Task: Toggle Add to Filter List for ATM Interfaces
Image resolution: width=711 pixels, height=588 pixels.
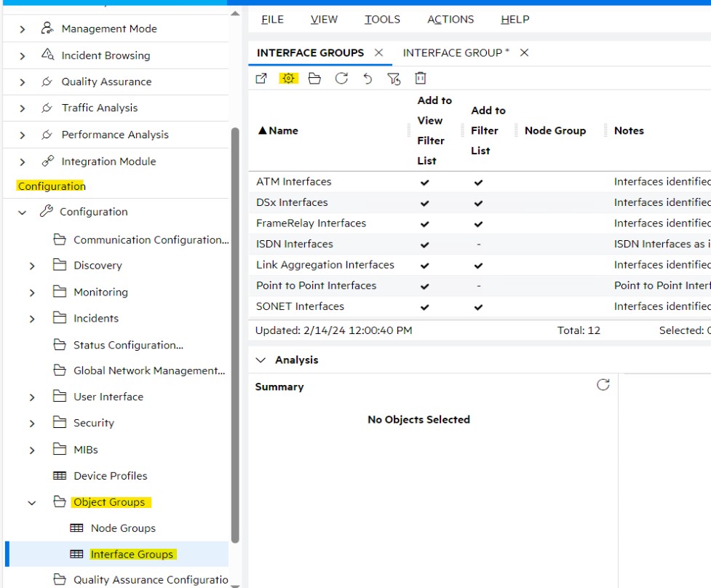Action: [x=477, y=181]
